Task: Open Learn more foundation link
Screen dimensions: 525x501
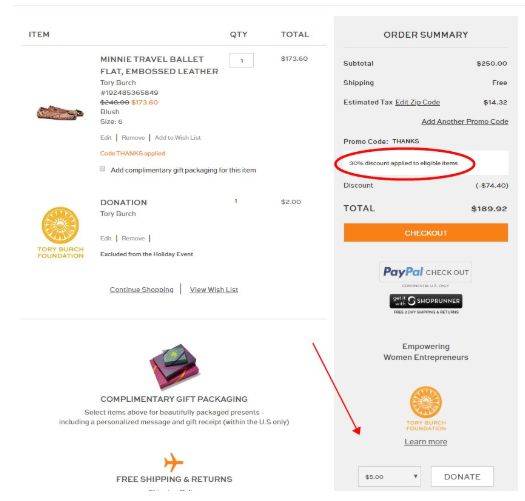Action: [x=426, y=441]
